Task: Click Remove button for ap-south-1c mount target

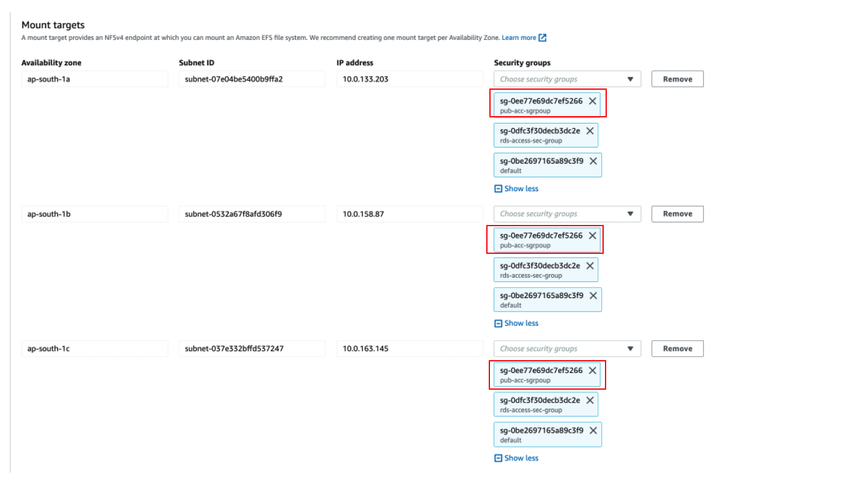Action: (677, 348)
